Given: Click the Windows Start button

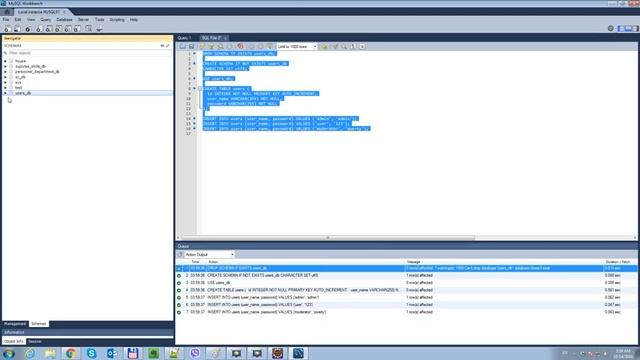Looking at the screenshot, I should 9,353.
